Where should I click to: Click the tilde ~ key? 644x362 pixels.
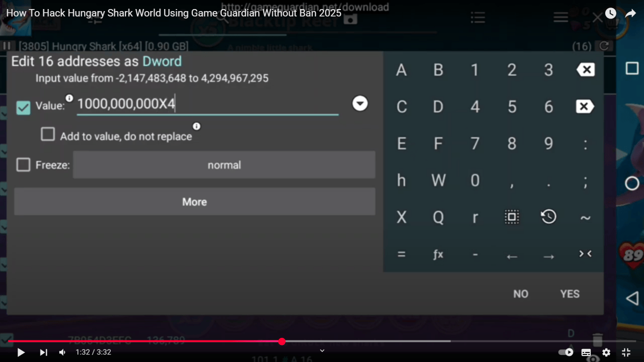585,218
